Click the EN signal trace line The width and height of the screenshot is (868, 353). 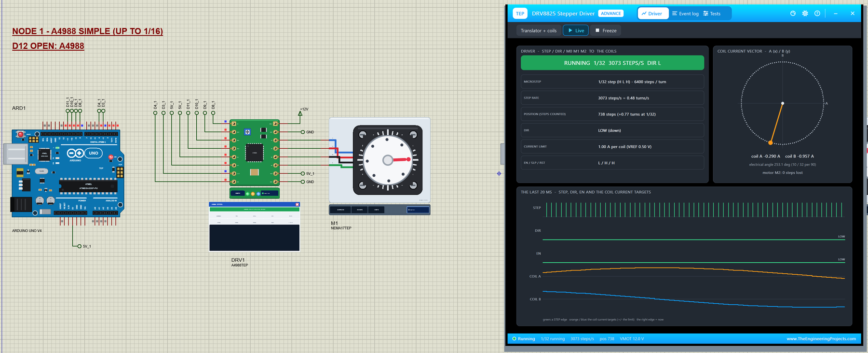[x=693, y=263]
